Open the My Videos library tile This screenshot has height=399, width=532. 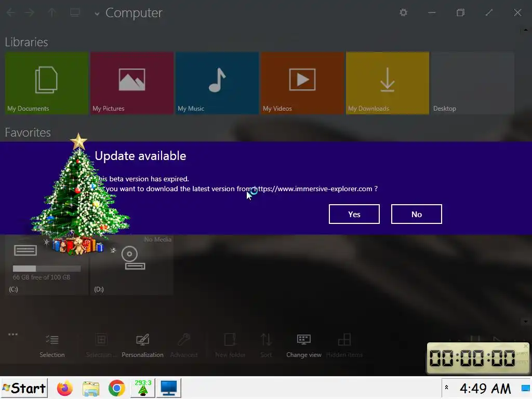tap(302, 83)
